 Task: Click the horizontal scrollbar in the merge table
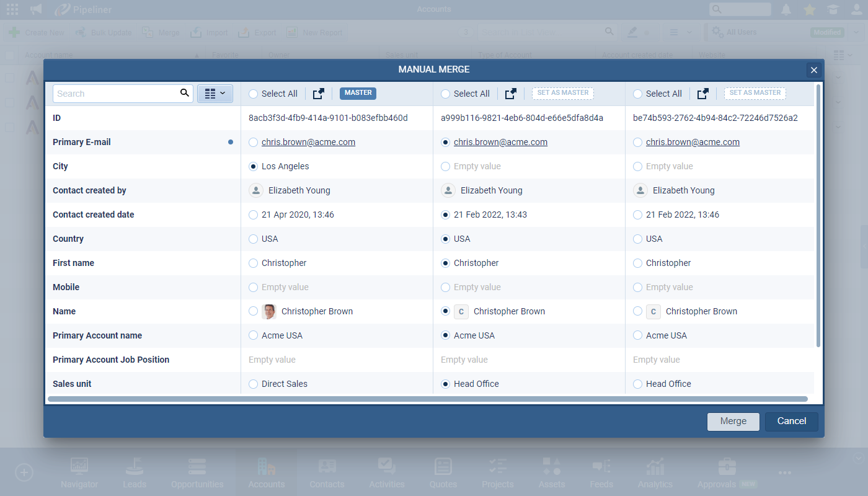tap(427, 399)
